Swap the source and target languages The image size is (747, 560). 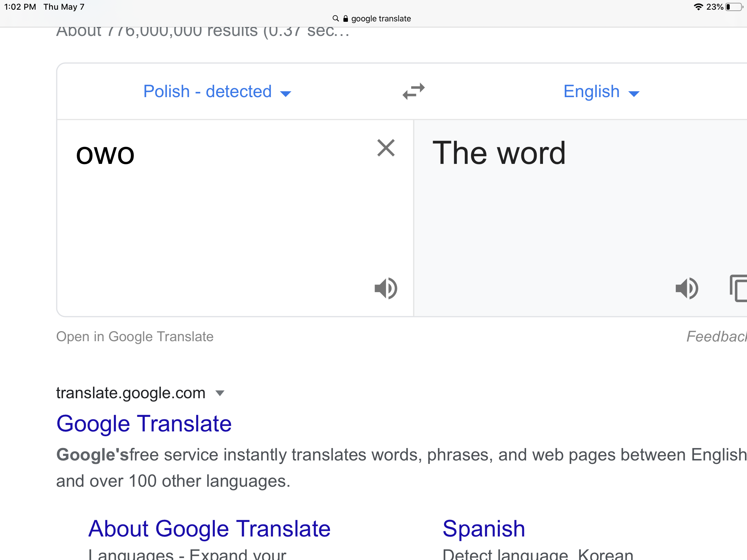[x=414, y=92]
